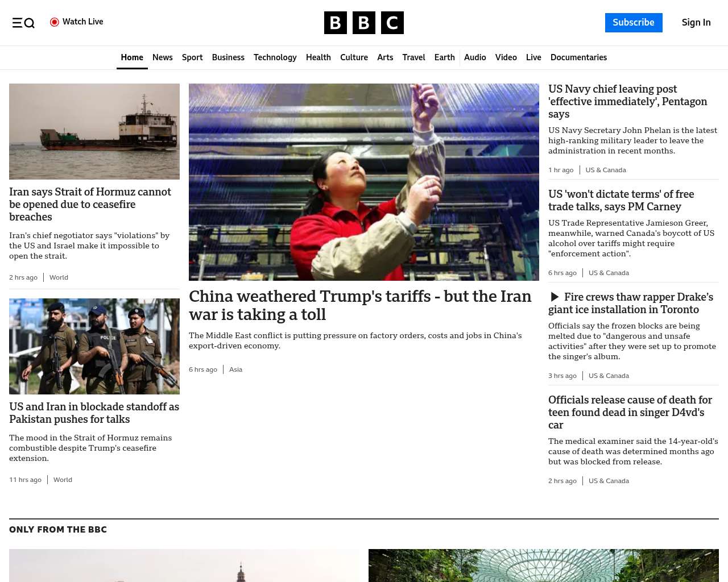
Task: Open the Pakistan police officers photo
Action: coord(94,346)
